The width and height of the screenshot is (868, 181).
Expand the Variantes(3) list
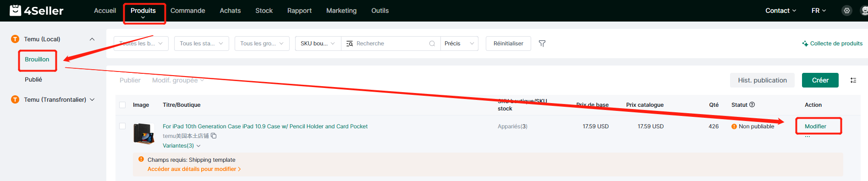pos(181,146)
